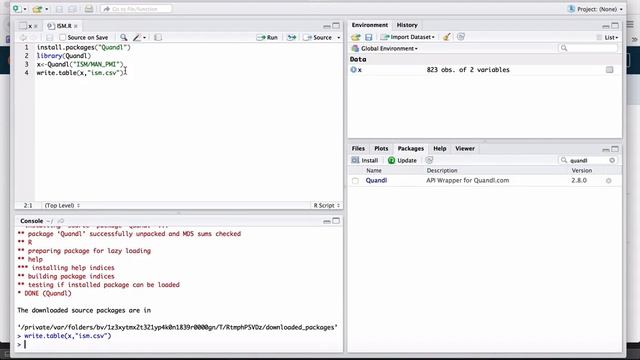Screen dimensions: 640x360
Task: Clear the quandl package search
Action: [612, 160]
